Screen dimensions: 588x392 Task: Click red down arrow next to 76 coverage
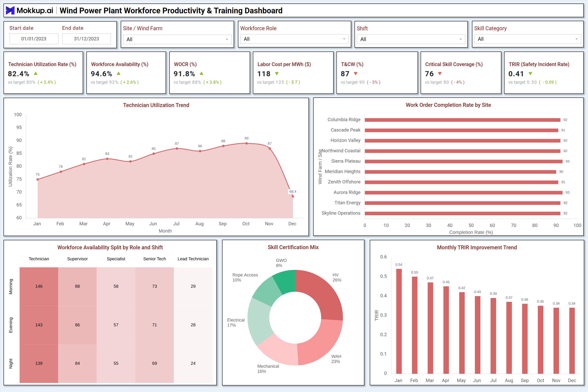point(440,74)
